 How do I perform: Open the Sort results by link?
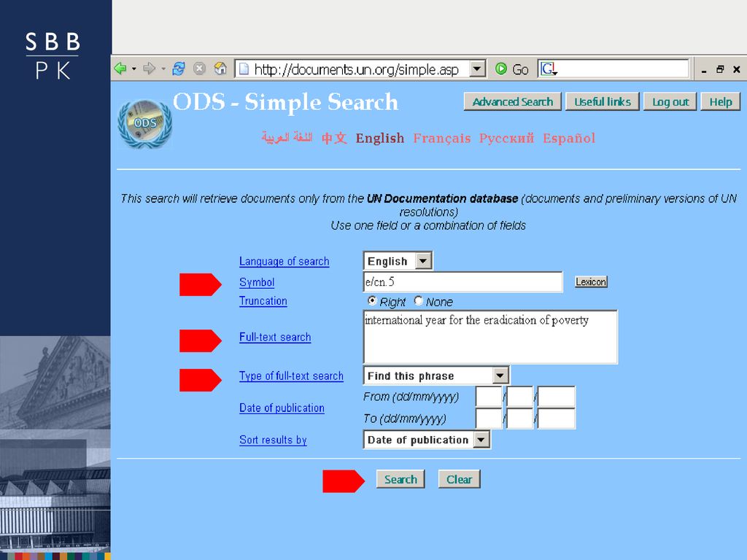click(273, 440)
